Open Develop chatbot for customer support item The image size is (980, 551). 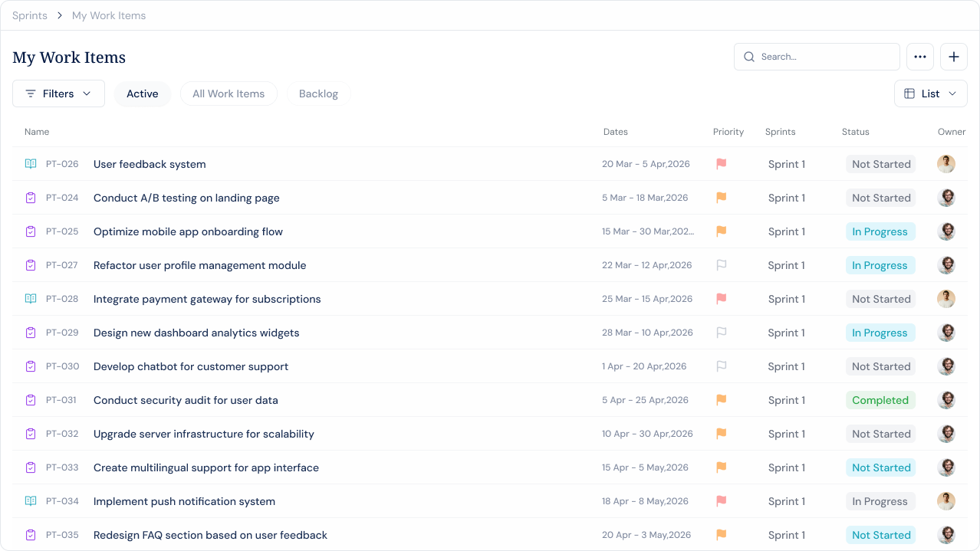coord(191,366)
